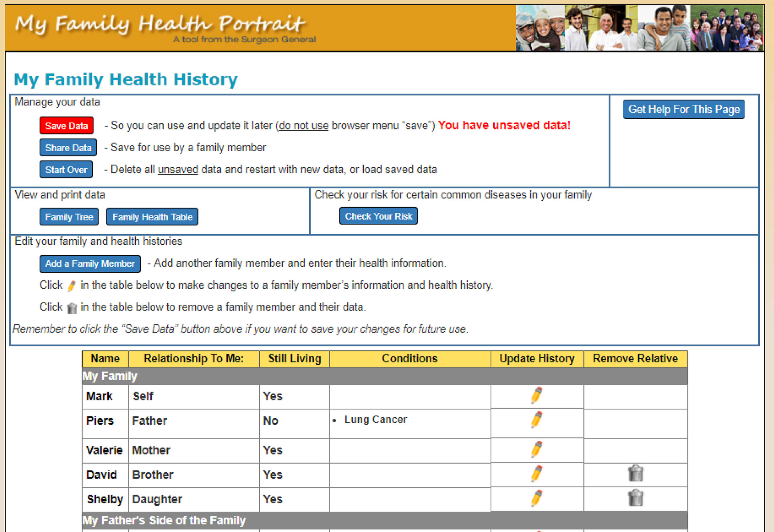Update Valerie's history via pencil icon
The image size is (774, 532).
(x=536, y=449)
